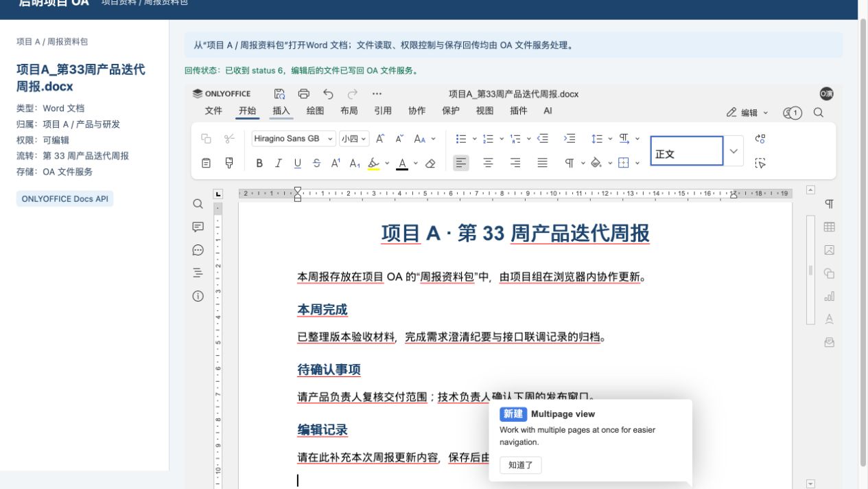Click the magnifier search icon at top right
868x489 pixels.
pyautogui.click(x=819, y=113)
